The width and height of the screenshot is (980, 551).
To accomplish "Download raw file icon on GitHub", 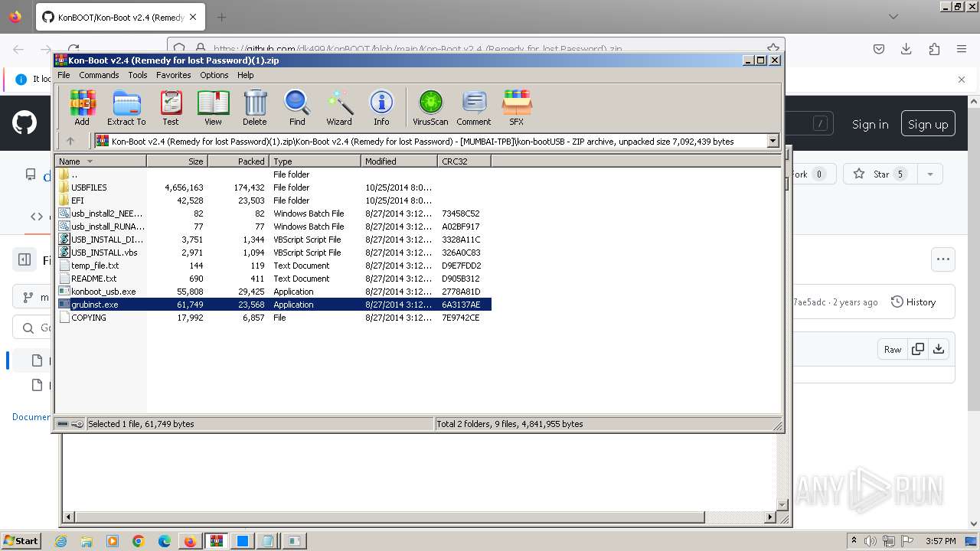I will coord(939,349).
